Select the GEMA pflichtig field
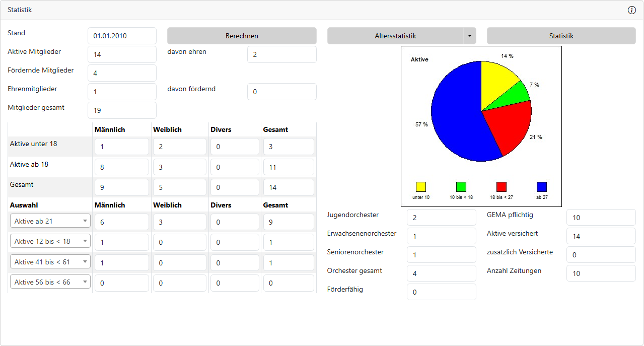Image resolution: width=644 pixels, height=346 pixels. coord(601,218)
